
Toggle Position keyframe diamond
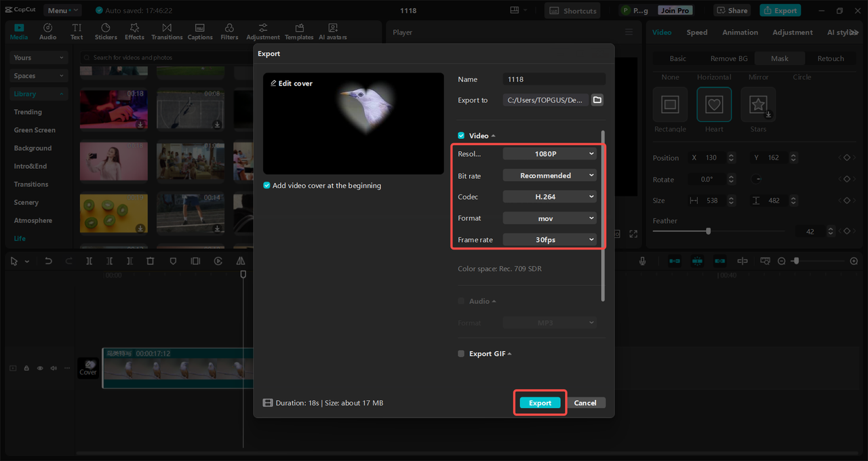(x=846, y=158)
